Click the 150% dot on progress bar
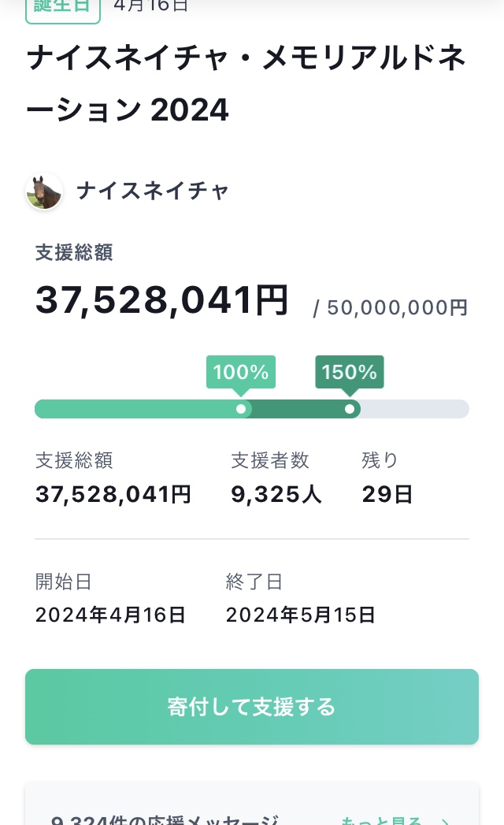 [349, 409]
